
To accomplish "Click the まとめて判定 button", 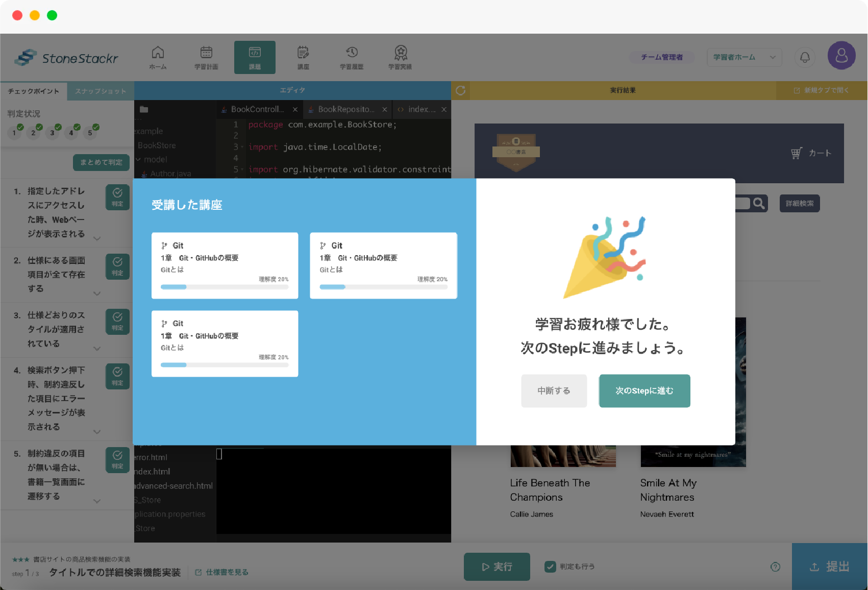I will click(x=101, y=162).
